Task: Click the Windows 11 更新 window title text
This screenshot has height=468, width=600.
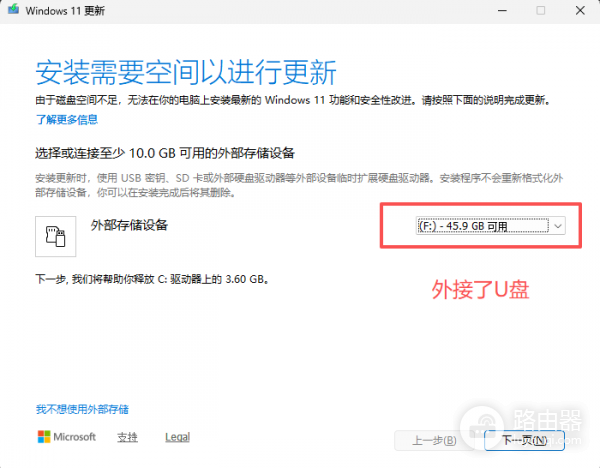Action: point(65,11)
